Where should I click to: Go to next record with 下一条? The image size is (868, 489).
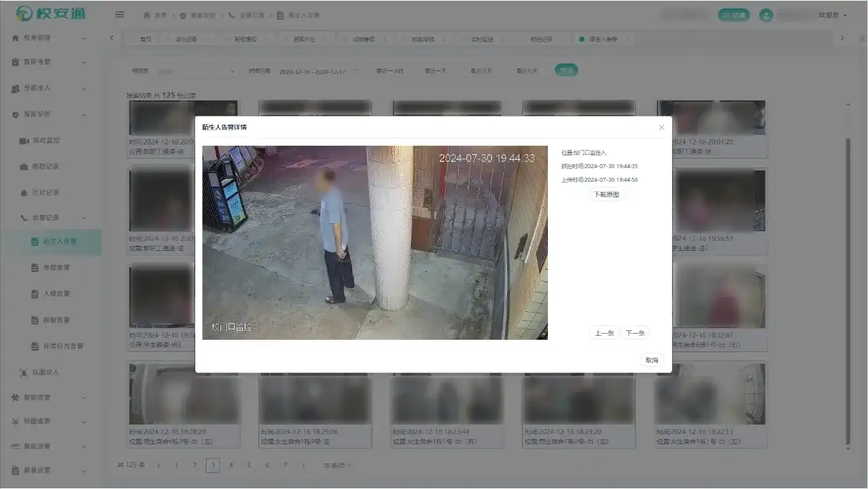pyautogui.click(x=635, y=333)
